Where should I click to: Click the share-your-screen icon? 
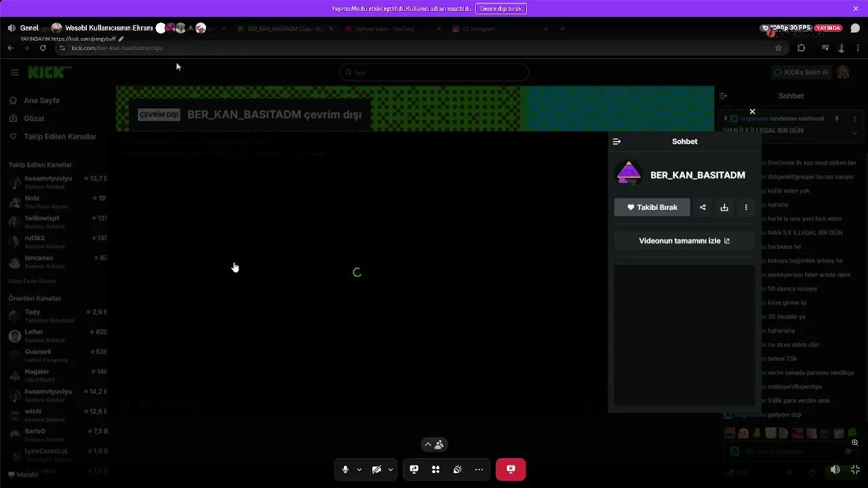click(414, 470)
